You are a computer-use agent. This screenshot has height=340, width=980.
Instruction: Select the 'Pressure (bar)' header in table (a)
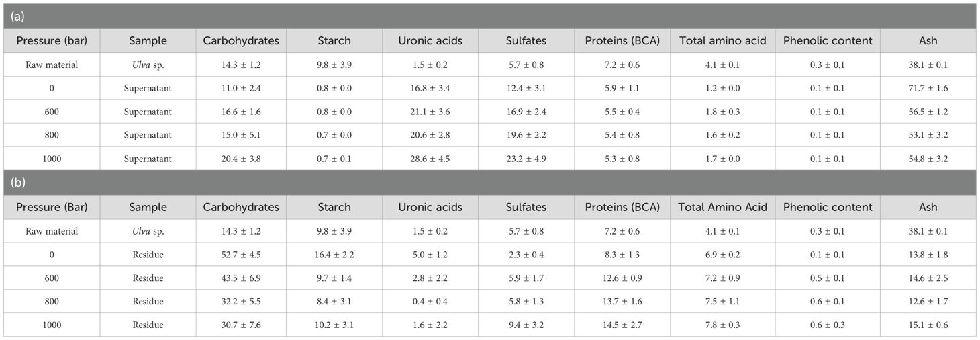[52, 40]
